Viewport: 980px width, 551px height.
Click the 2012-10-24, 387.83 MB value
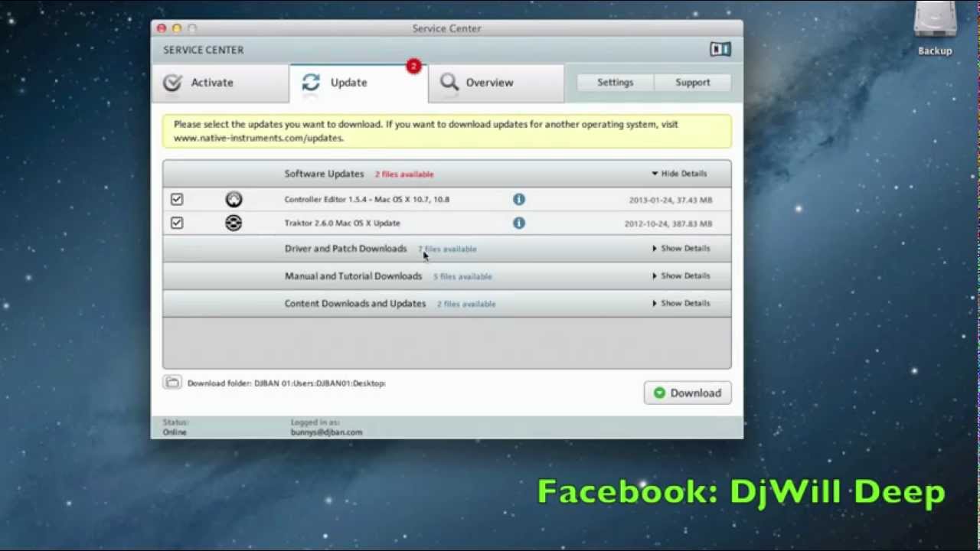click(668, 223)
